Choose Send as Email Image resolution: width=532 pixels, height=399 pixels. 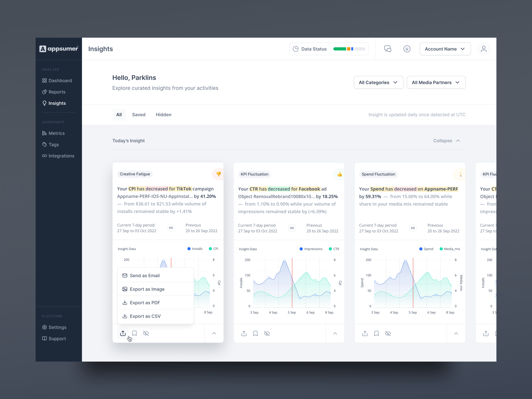click(x=156, y=275)
